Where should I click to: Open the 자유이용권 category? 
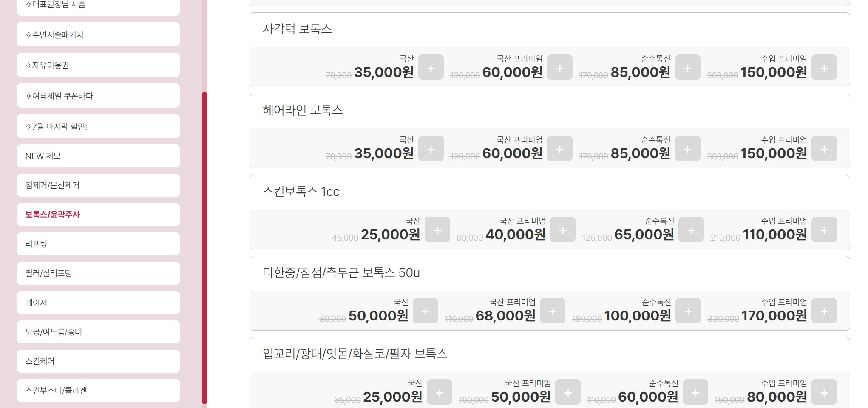pyautogui.click(x=98, y=65)
